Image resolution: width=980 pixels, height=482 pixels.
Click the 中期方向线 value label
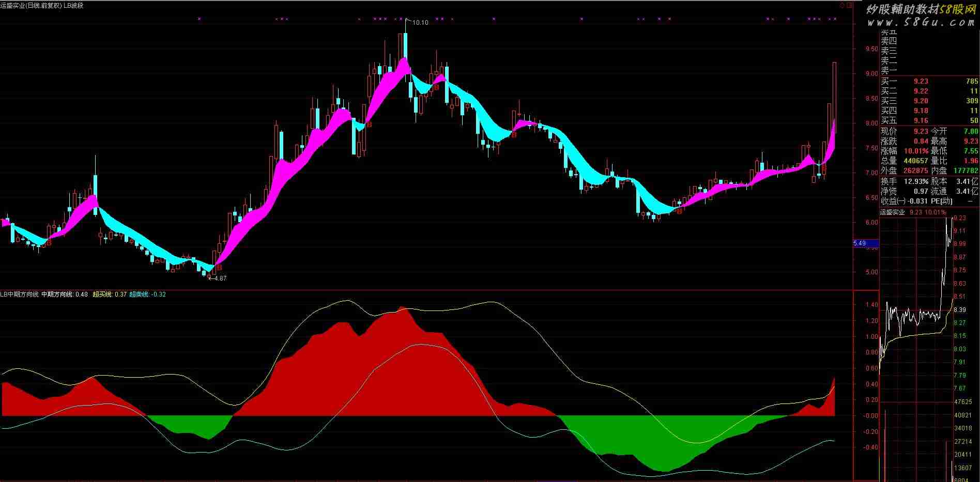pyautogui.click(x=64, y=294)
